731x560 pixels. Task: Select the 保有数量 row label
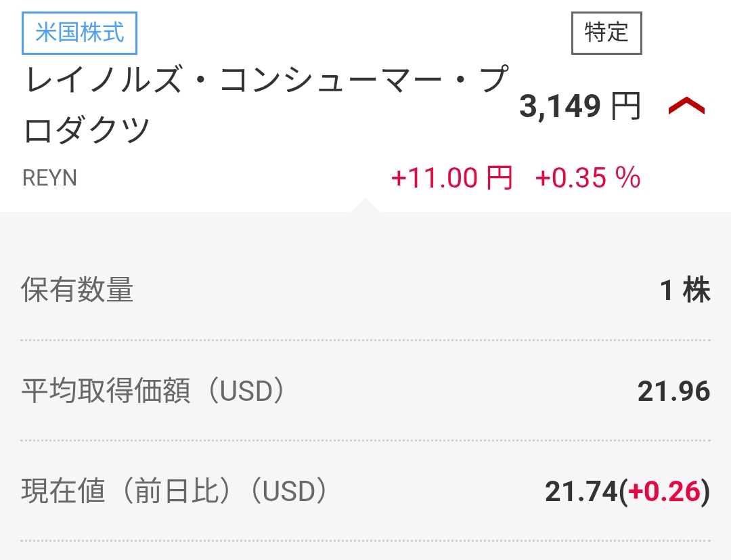coord(77,290)
